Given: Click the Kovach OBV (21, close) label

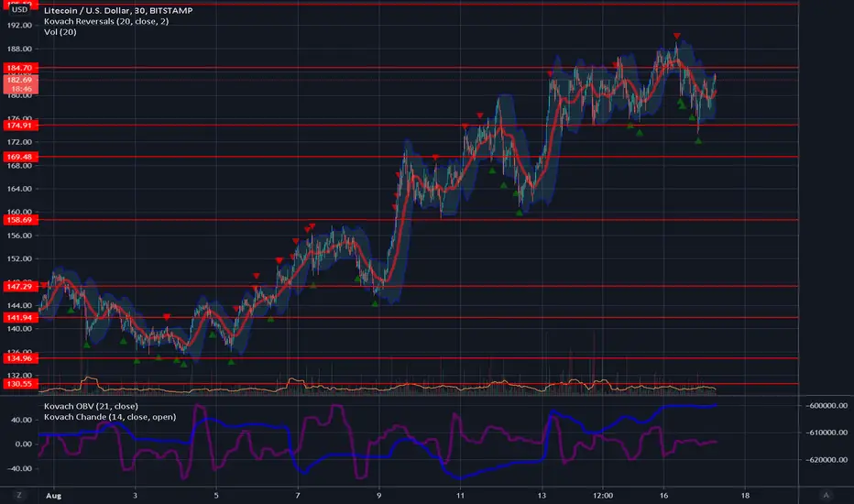Looking at the screenshot, I should 91,406.
